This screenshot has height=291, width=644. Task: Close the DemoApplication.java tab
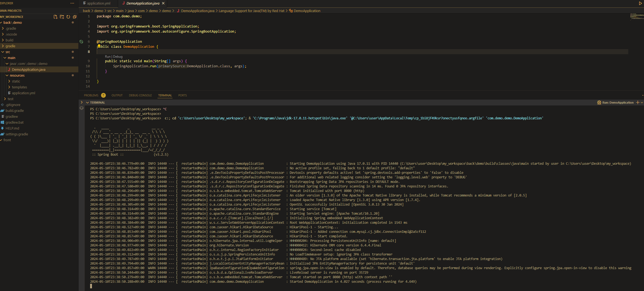tap(163, 3)
